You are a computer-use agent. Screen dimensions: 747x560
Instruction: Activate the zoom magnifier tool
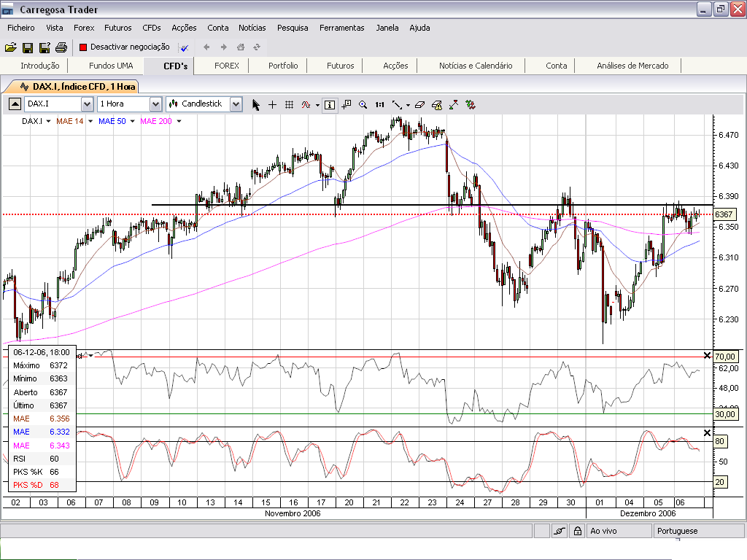click(363, 104)
